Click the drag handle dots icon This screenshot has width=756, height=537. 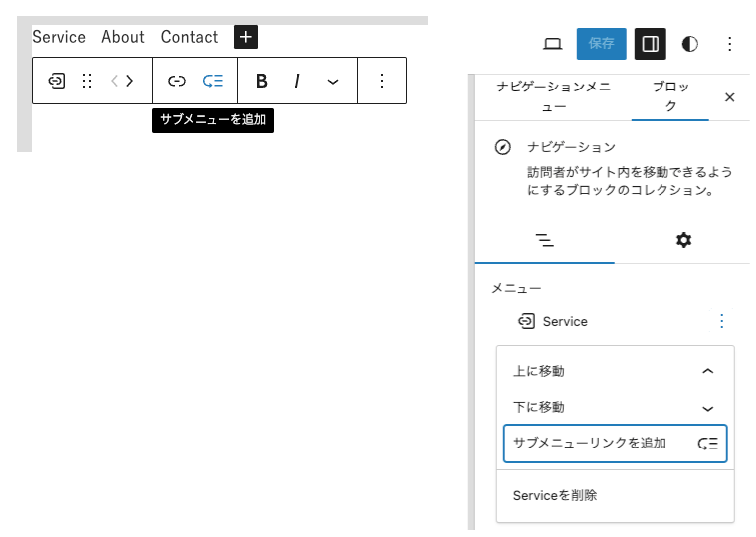coord(87,81)
